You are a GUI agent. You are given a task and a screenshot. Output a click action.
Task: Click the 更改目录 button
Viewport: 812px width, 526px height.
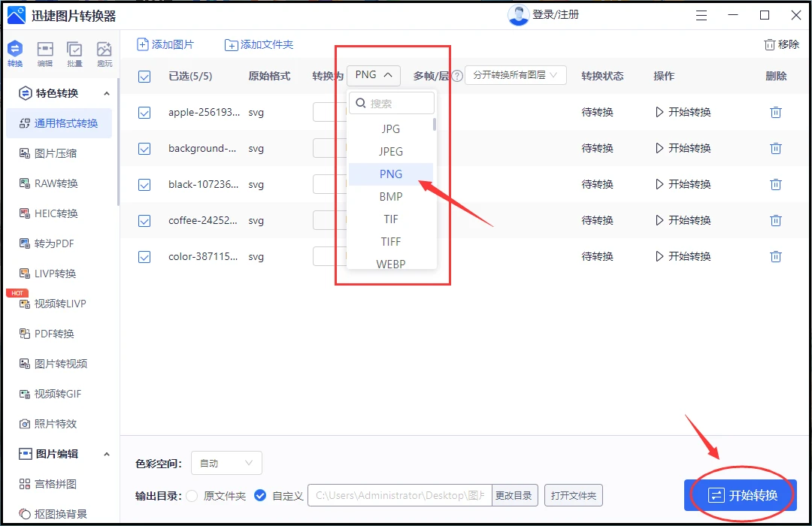pyautogui.click(x=514, y=495)
